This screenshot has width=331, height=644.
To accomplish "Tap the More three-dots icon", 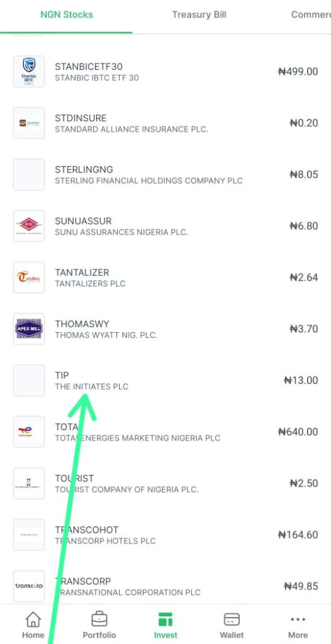I will pyautogui.click(x=298, y=619).
